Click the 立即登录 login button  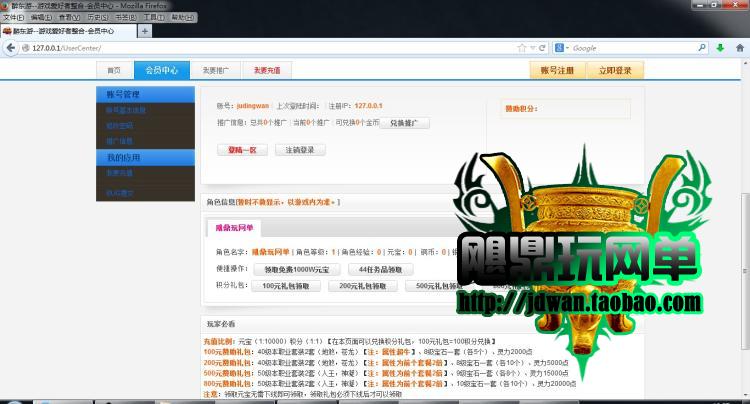point(614,71)
